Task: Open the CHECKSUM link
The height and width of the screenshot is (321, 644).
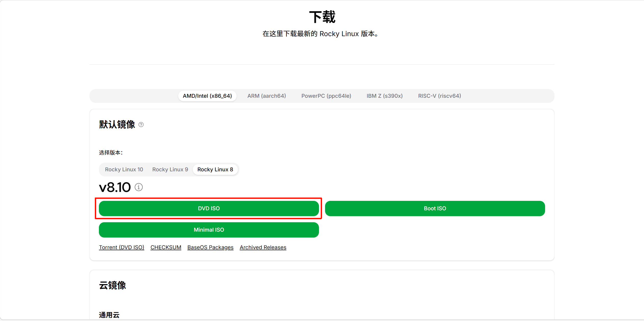Action: tap(166, 247)
